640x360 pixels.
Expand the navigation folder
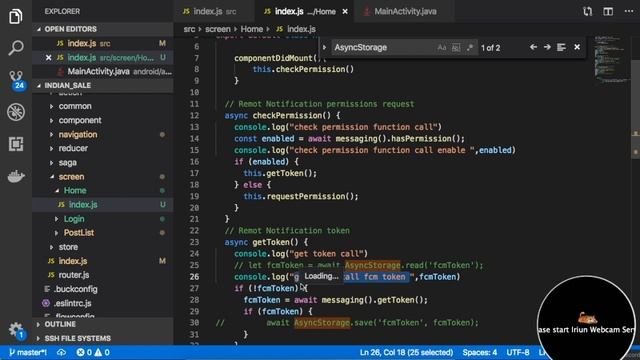(51, 134)
